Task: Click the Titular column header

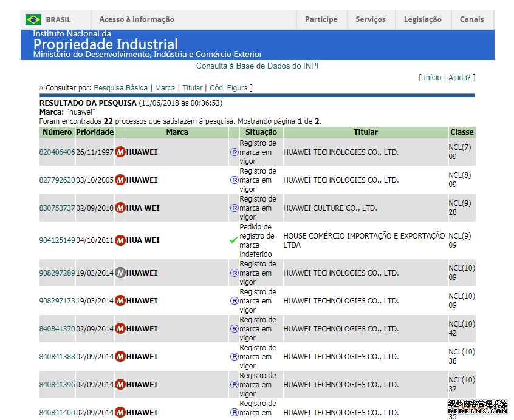Action: point(366,132)
